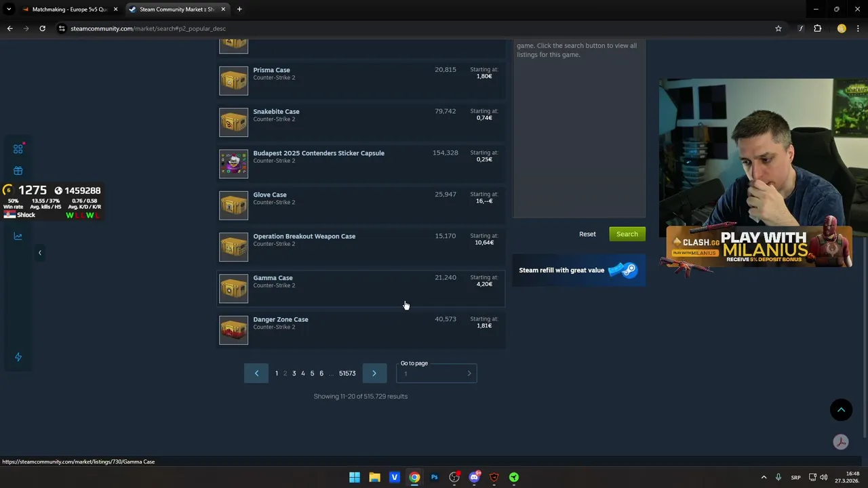Open File Explorer from taskbar
The width and height of the screenshot is (868, 488).
374,477
